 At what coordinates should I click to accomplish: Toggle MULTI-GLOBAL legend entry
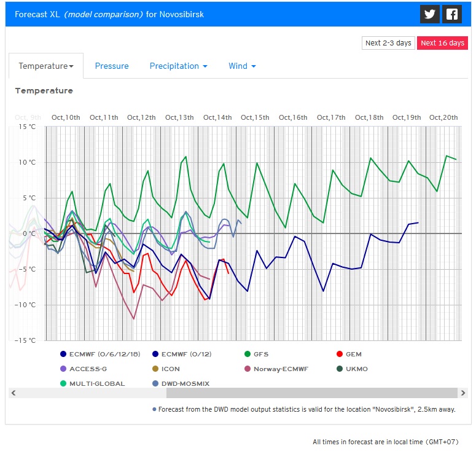pos(96,383)
